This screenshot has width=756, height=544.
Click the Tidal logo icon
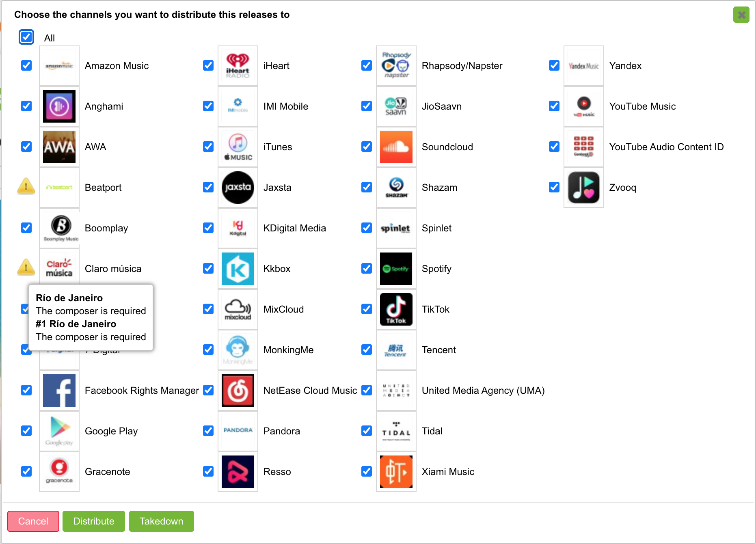pyautogui.click(x=396, y=431)
